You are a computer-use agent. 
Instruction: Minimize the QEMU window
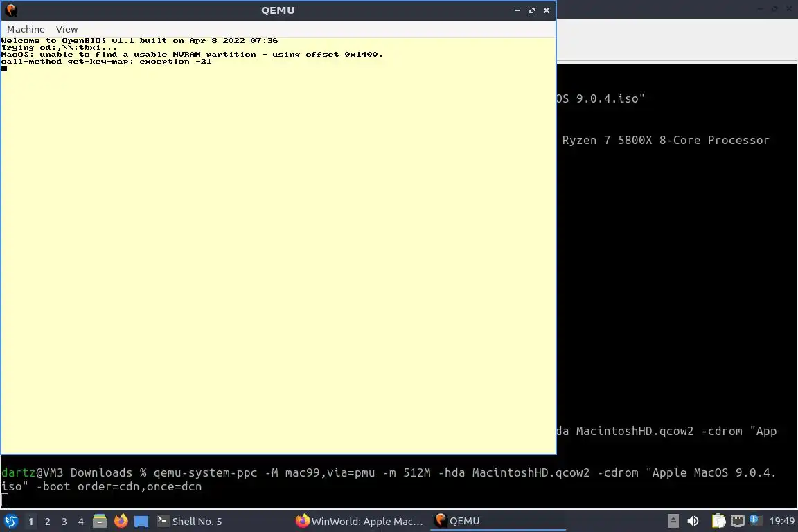pyautogui.click(x=517, y=10)
